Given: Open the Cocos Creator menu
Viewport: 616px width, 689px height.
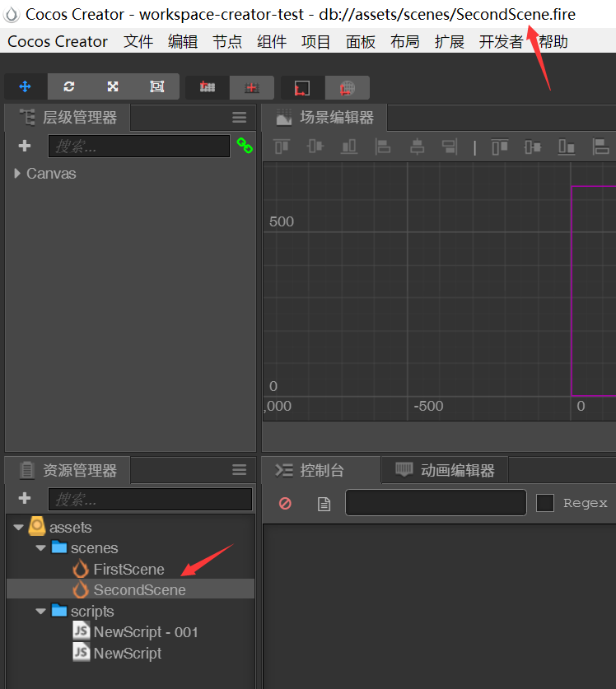Looking at the screenshot, I should click(x=58, y=42).
